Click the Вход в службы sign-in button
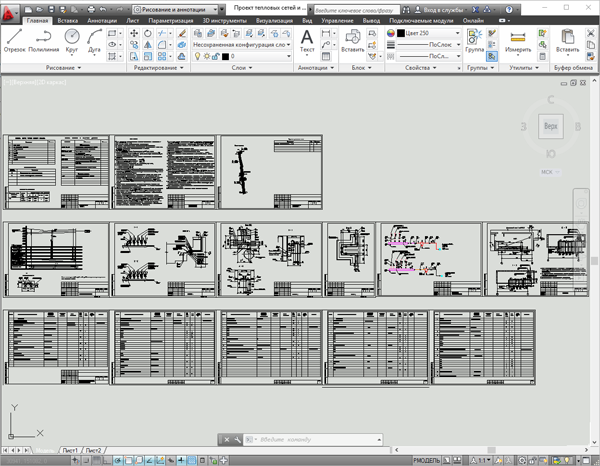Image resolution: width=600 pixels, height=466 pixels. [x=440, y=10]
